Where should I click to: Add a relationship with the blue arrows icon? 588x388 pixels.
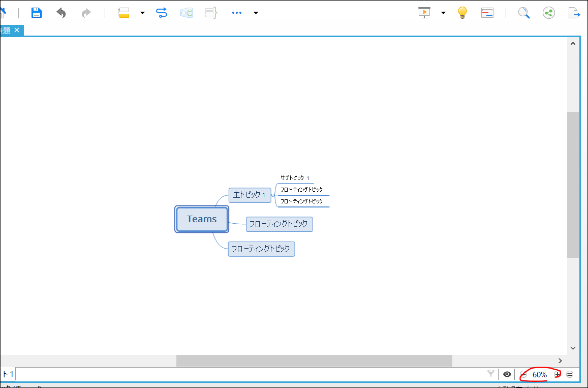162,13
